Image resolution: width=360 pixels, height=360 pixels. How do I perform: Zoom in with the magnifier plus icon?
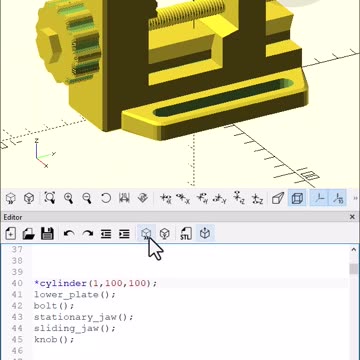coord(68,199)
